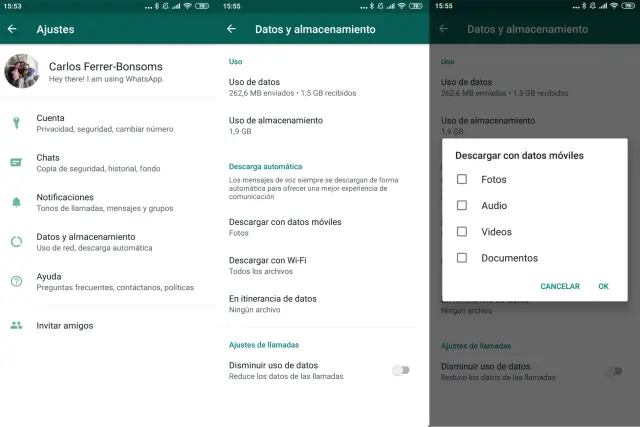The image size is (640, 427).
Task: Toggle the Disminuir uso de datos switch
Action: coord(400,370)
